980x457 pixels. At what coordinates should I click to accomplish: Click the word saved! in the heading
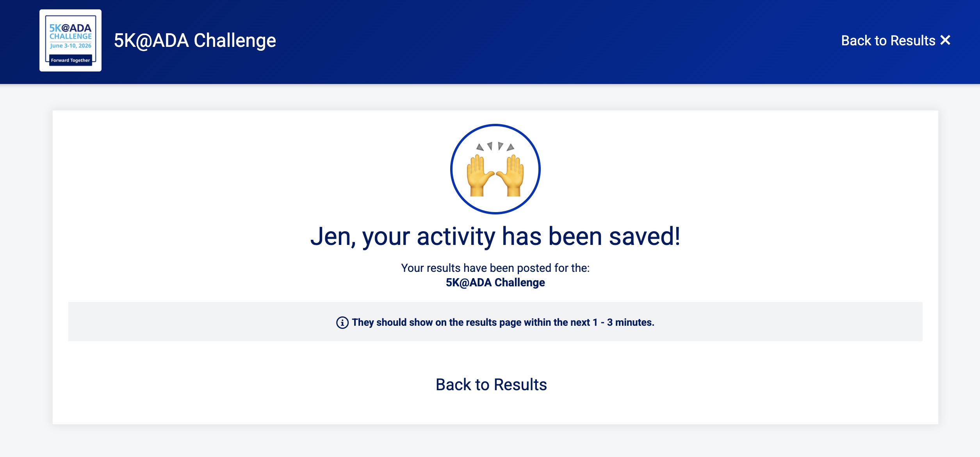coord(644,237)
